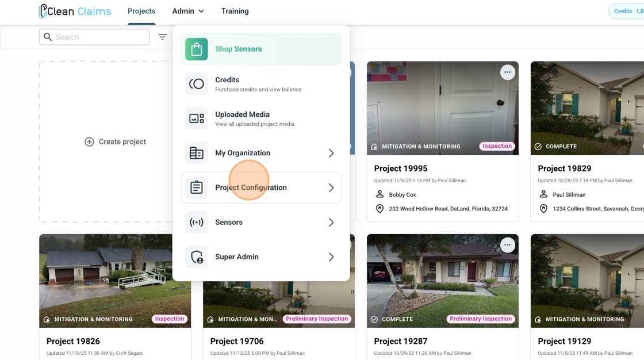Screen dimensions: 644x360
Task: Focus the Search input field
Action: pos(94,37)
